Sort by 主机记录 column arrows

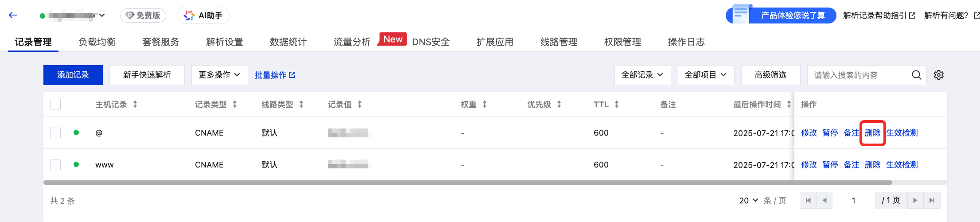coord(135,105)
